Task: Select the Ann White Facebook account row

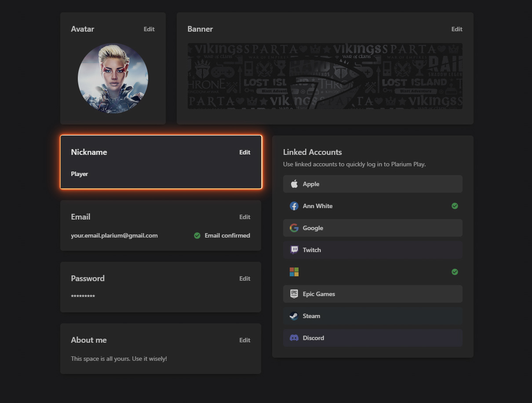Action: pyautogui.click(x=373, y=206)
